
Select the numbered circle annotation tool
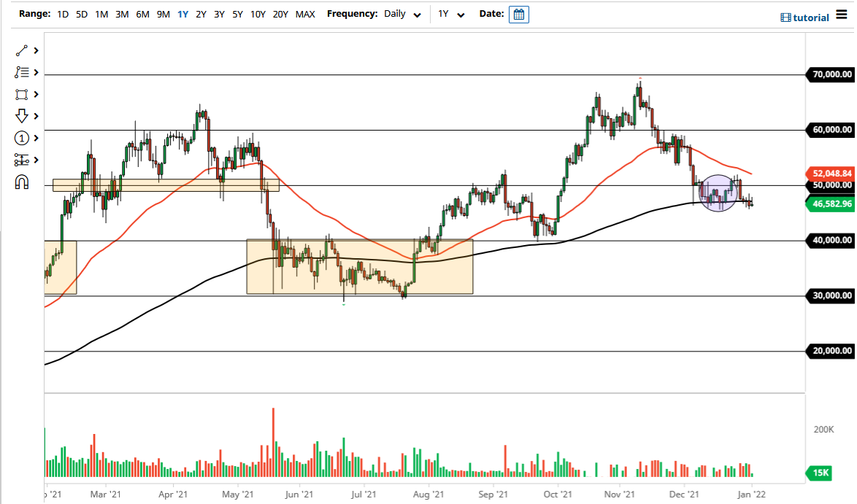[x=21, y=138]
